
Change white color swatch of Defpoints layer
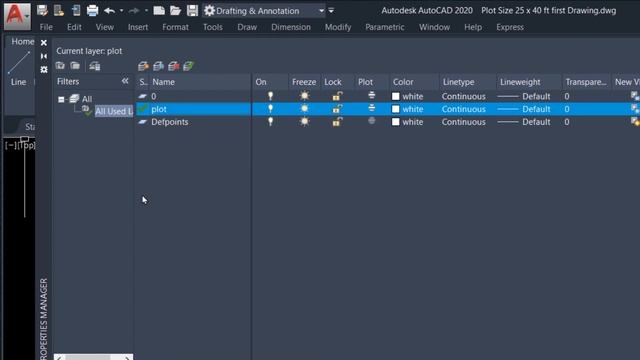[x=396, y=122]
